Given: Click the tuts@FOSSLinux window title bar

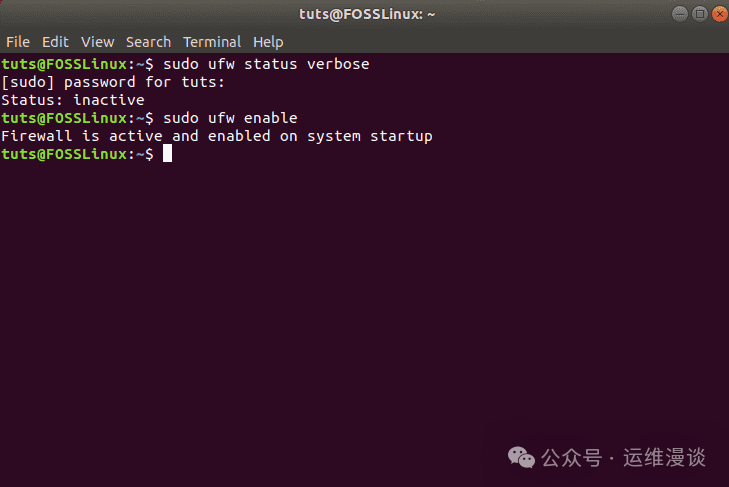Looking at the screenshot, I should coord(363,14).
